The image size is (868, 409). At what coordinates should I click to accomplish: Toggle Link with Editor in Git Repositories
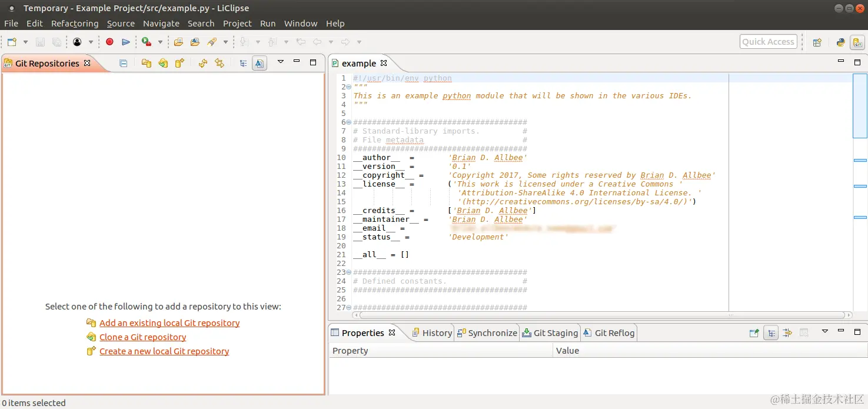219,63
